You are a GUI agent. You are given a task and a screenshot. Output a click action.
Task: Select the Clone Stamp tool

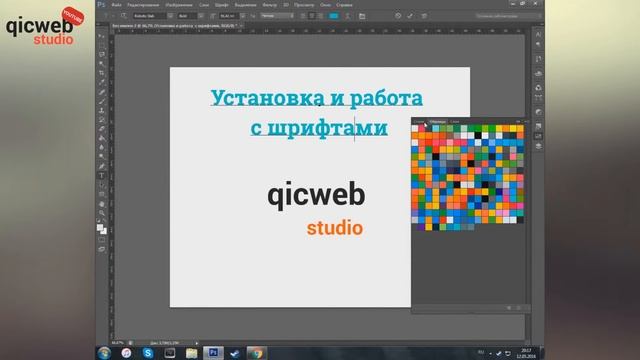(102, 111)
